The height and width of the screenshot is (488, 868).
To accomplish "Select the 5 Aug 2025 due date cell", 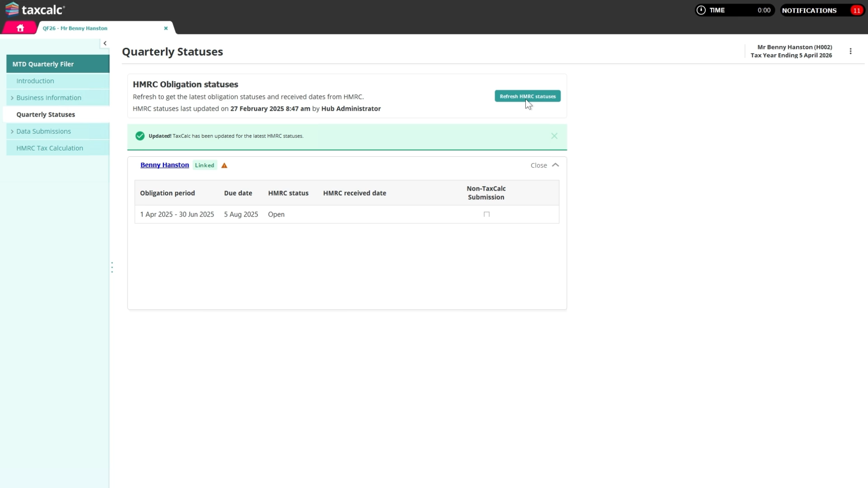I will coord(241,214).
